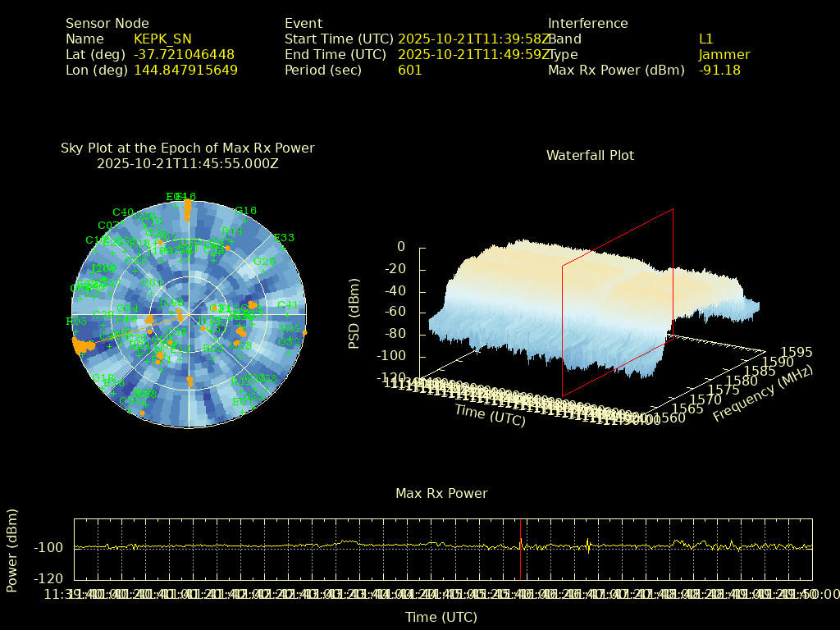Image resolution: width=840 pixels, height=630 pixels.
Task: Click the sky plot epoch timestamp
Action: (x=187, y=163)
